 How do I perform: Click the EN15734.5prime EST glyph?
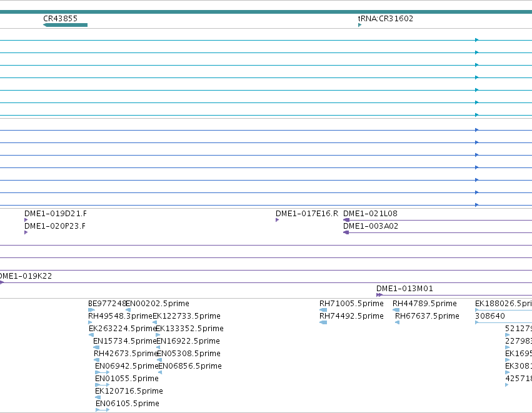[96, 347]
